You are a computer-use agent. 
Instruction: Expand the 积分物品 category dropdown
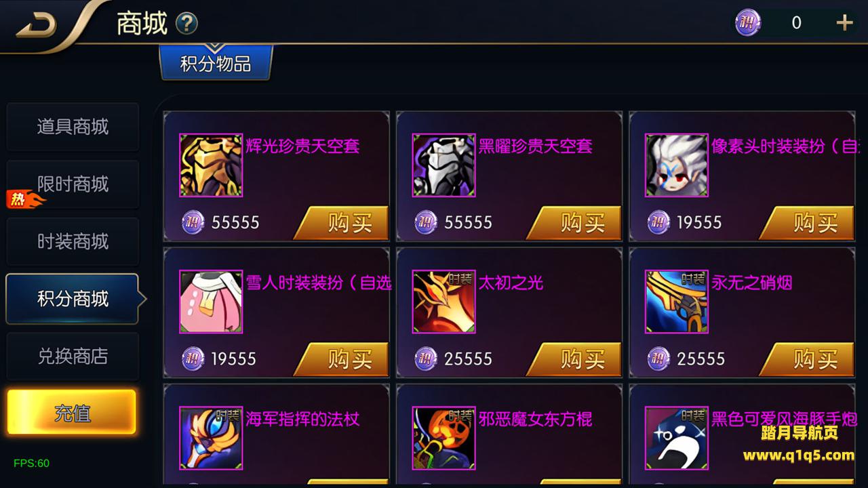point(216,63)
